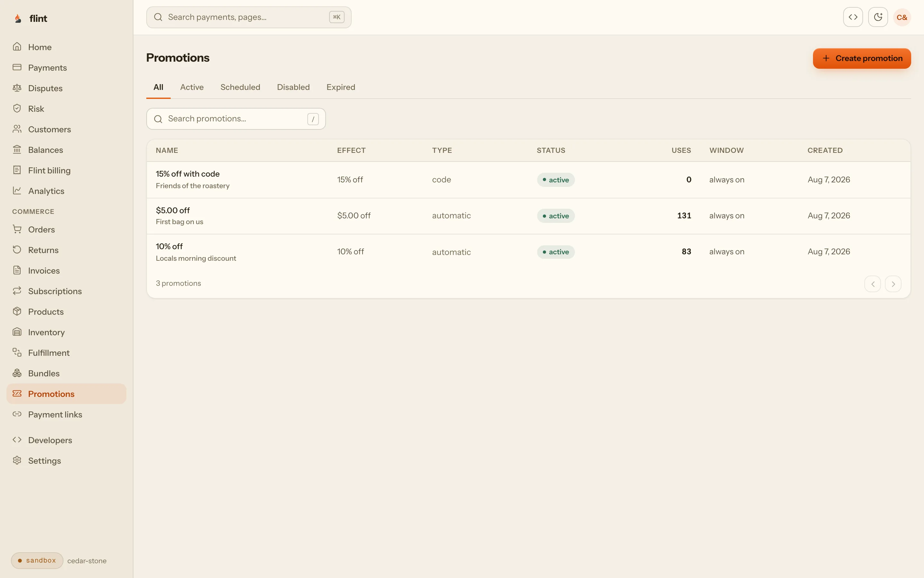Viewport: 924px width, 578px height.
Task: Switch to the All tab
Action: point(158,87)
